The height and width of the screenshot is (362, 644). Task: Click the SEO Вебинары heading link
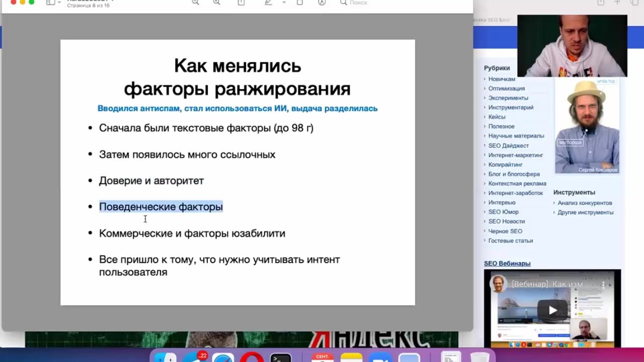[x=507, y=263]
